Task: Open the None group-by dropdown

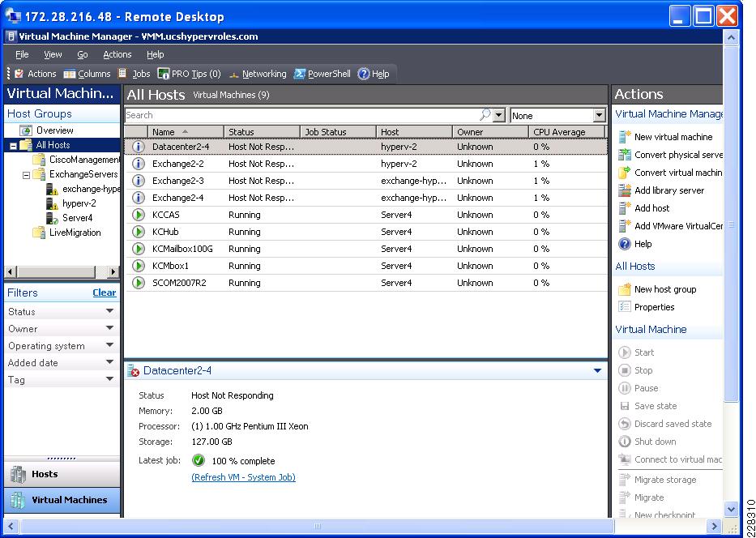Action: pos(600,115)
